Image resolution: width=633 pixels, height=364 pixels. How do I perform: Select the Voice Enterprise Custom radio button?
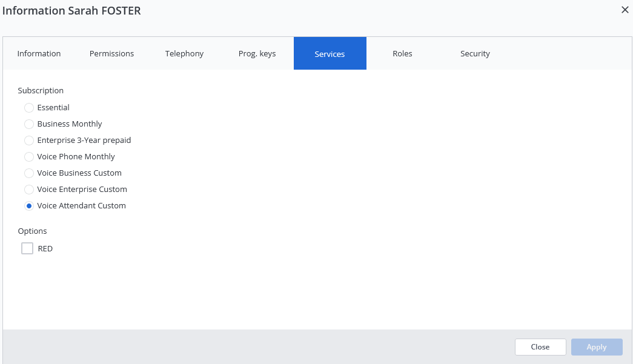coord(29,190)
